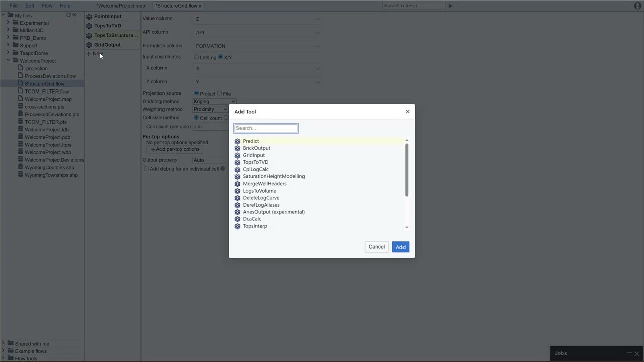
Task: Select the Lat/Lng radio button
Action: 196,57
